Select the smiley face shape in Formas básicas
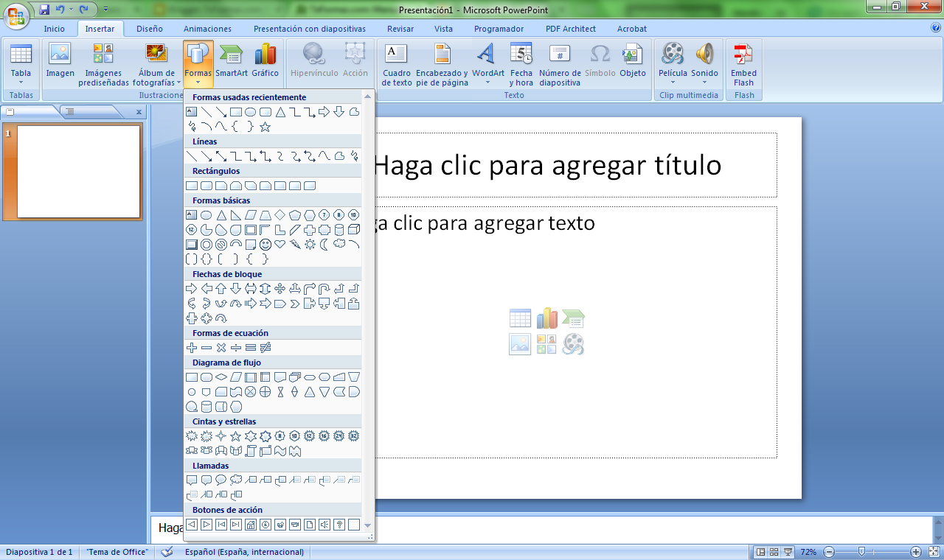Image resolution: width=944 pixels, height=560 pixels. click(265, 244)
